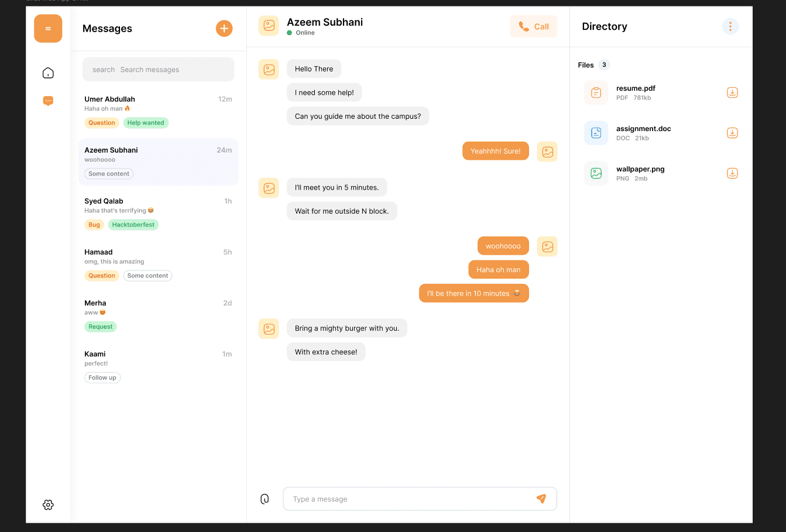
Task: Open Kaami conversation
Action: pyautogui.click(x=158, y=365)
